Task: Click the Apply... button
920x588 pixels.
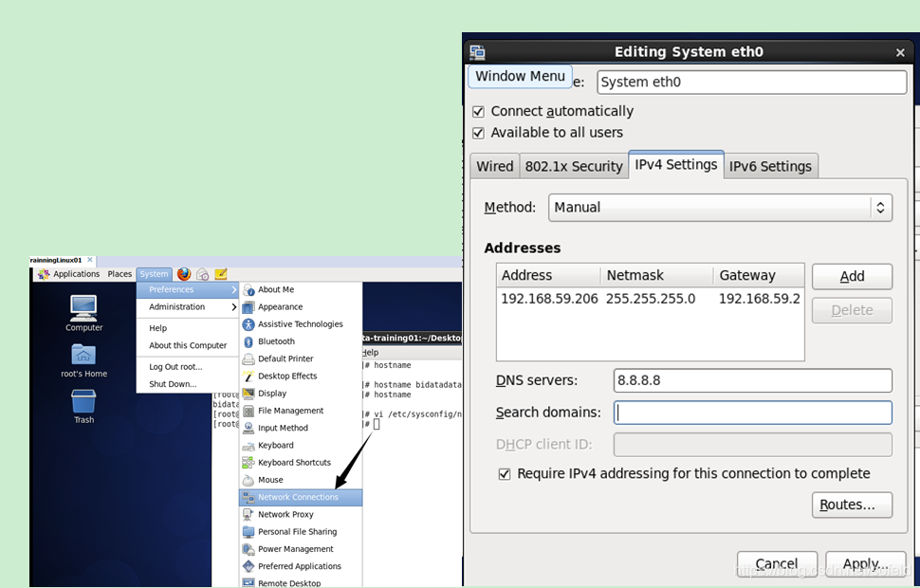Action: (865, 564)
